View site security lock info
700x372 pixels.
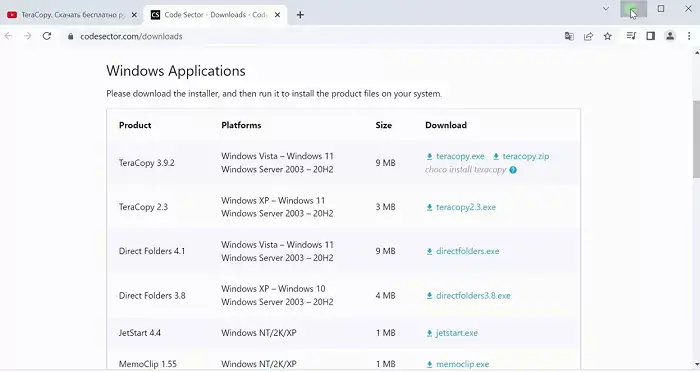pyautogui.click(x=70, y=37)
